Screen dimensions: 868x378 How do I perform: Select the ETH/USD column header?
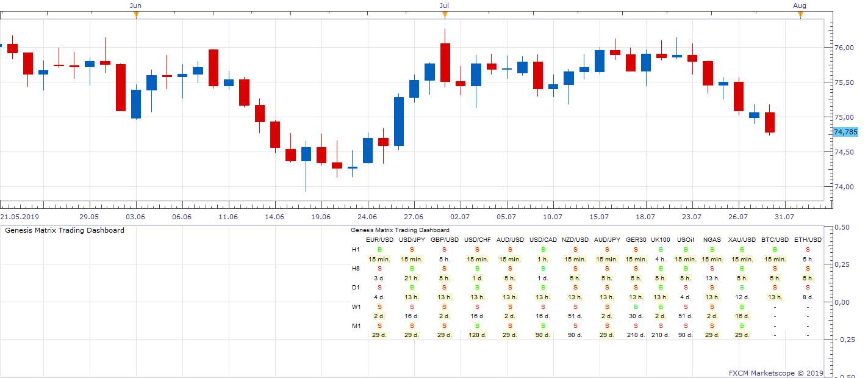click(808, 240)
